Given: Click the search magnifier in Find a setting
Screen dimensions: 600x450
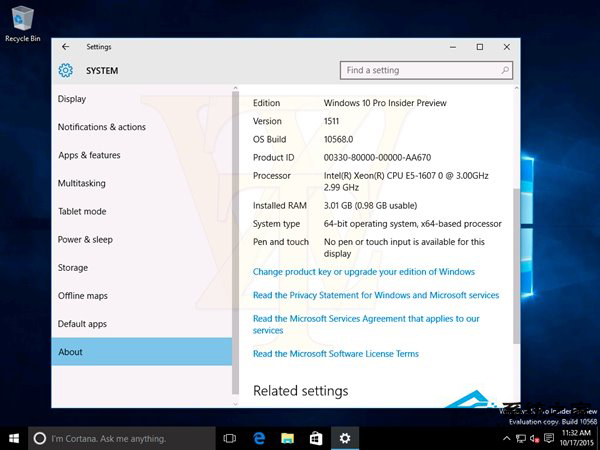Looking at the screenshot, I should pyautogui.click(x=505, y=70).
